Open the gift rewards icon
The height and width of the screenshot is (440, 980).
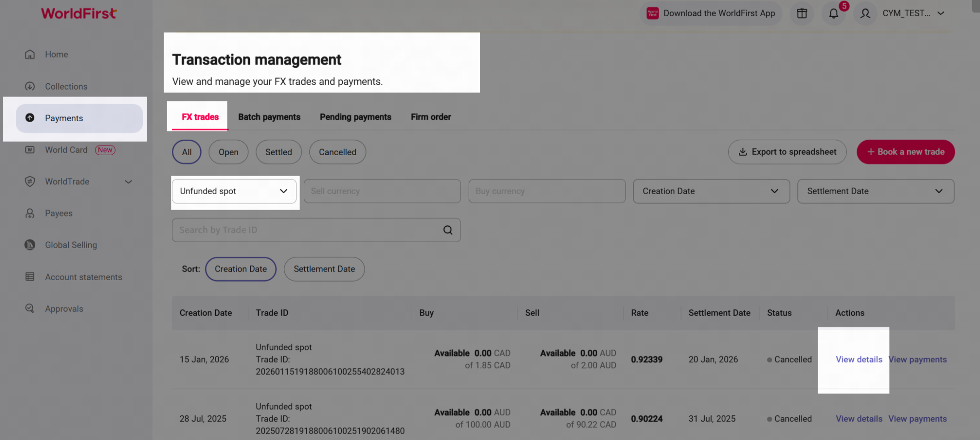tap(802, 13)
